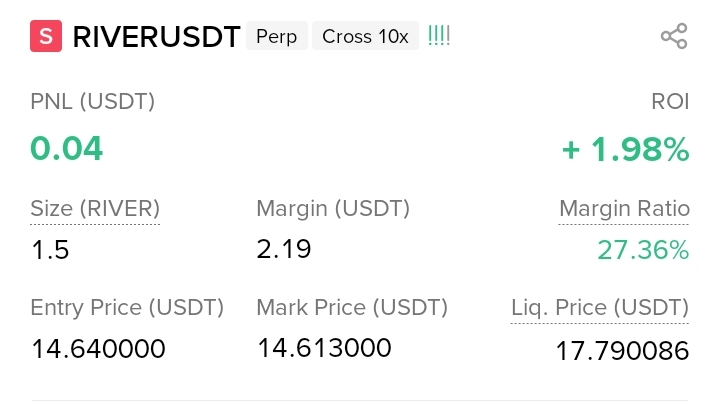
Task: Tap the 14.640000 entry price value
Action: (x=98, y=349)
